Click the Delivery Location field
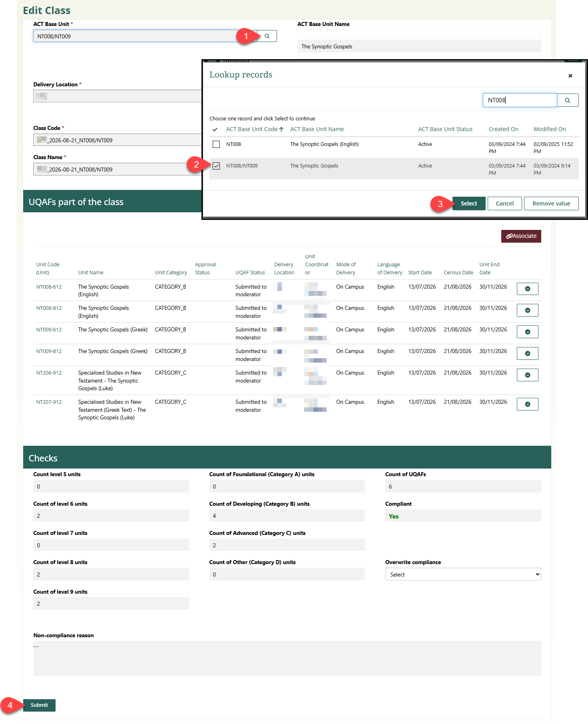Screen dimensions: 588x724 (x=118, y=96)
